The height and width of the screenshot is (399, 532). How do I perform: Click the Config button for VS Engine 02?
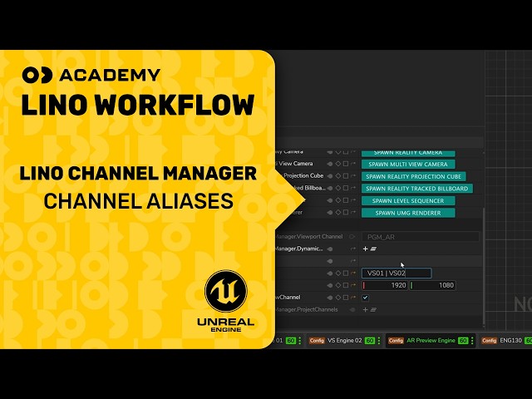pyautogui.click(x=317, y=340)
